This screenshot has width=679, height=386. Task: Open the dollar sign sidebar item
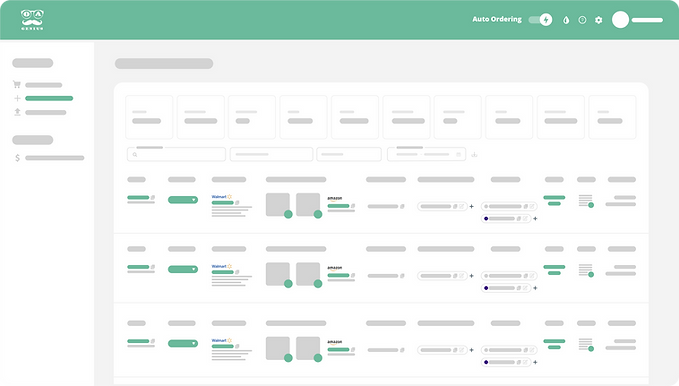click(x=17, y=158)
